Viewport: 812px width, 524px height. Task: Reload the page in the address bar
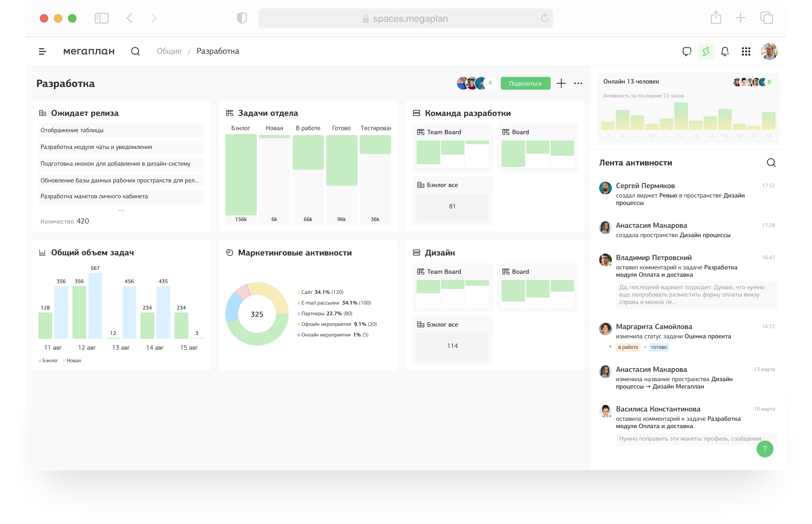tap(544, 18)
